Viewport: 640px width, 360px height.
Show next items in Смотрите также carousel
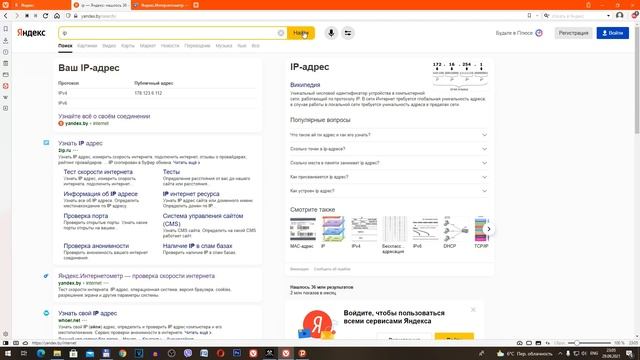pos(489,229)
